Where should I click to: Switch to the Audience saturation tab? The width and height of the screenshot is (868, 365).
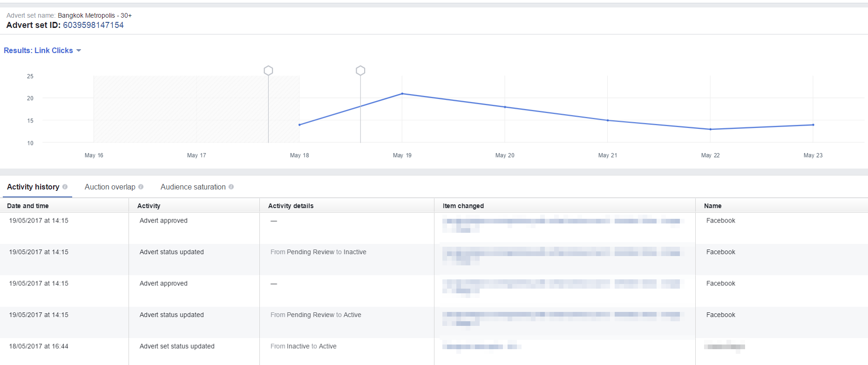coord(193,187)
